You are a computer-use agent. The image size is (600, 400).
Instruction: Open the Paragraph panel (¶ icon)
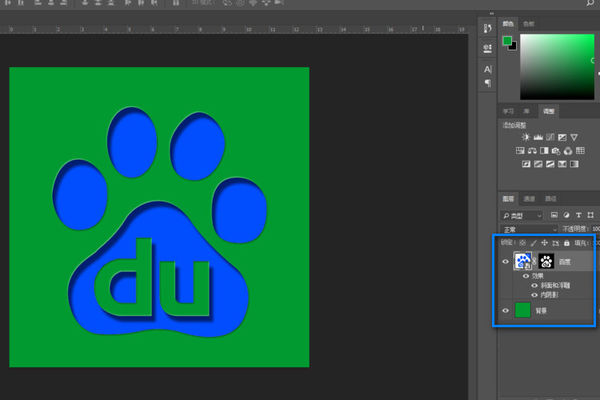tap(488, 83)
